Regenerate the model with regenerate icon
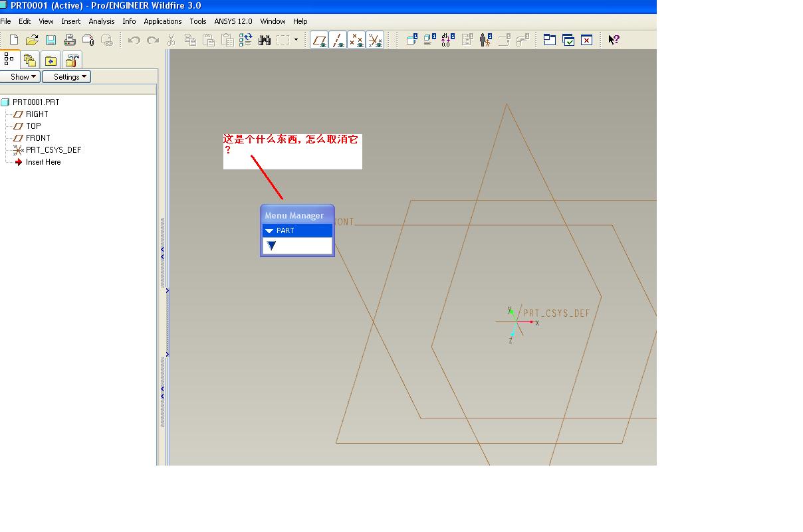This screenshot has width=803, height=532. [246, 40]
